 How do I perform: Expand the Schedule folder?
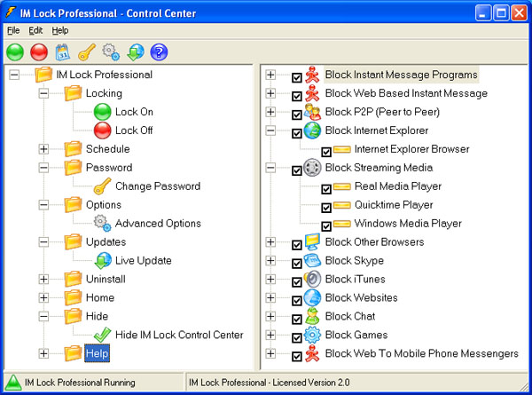pyautogui.click(x=43, y=149)
